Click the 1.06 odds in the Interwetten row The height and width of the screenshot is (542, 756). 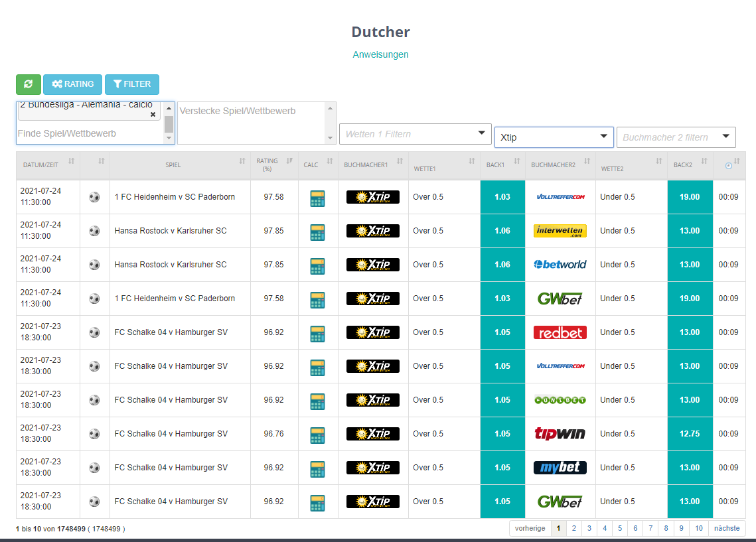pos(502,231)
